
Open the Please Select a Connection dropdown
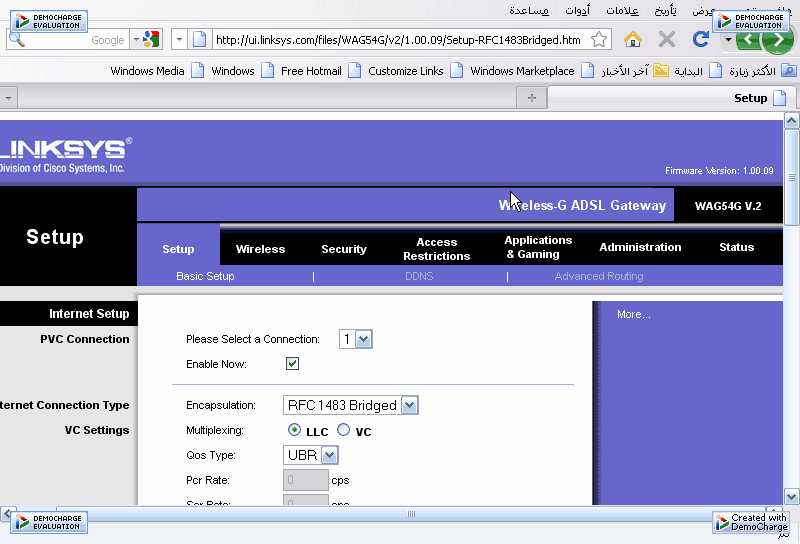tap(356, 339)
